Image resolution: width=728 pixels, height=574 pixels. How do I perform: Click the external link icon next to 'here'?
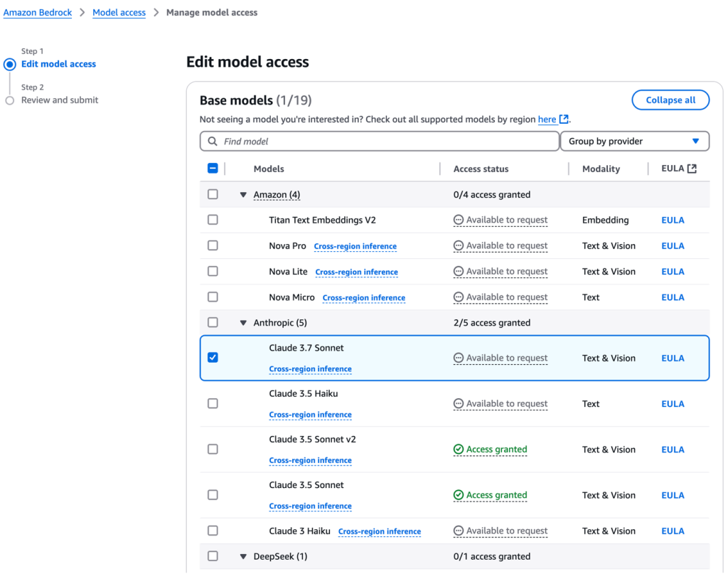tap(564, 119)
